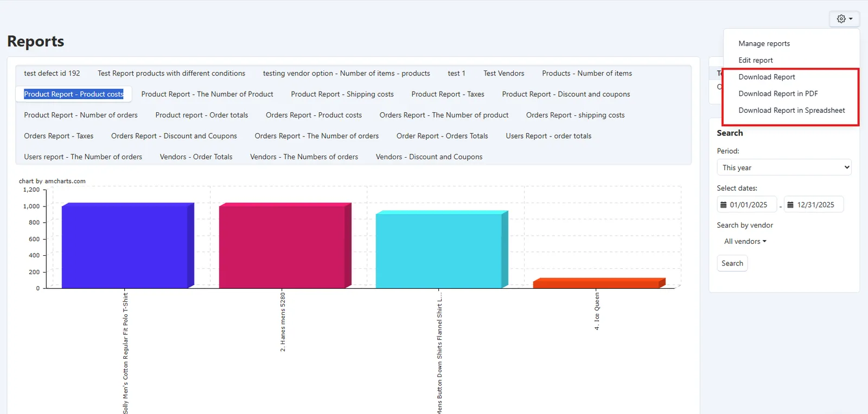Select Manage reports menu entry
The height and width of the screenshot is (414, 868).
764,43
